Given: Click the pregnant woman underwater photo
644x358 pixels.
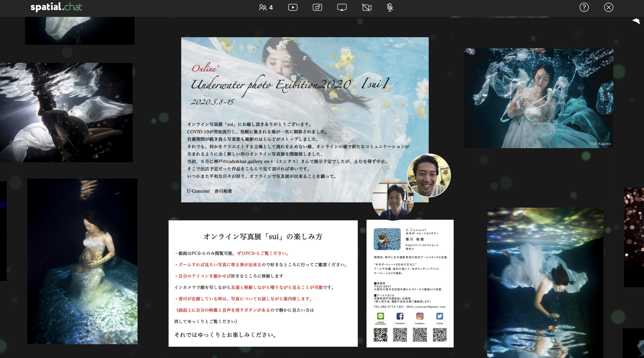Looking at the screenshot, I should coord(82,261).
